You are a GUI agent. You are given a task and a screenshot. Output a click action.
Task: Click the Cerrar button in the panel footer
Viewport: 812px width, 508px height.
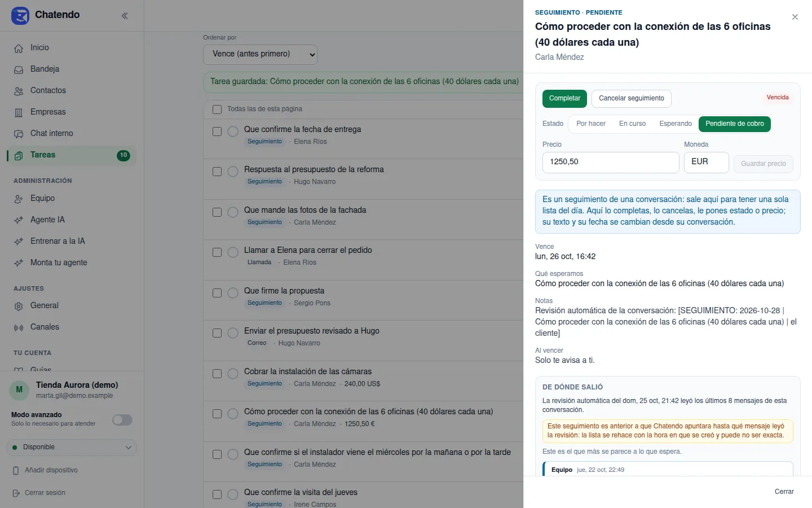pyautogui.click(x=784, y=492)
